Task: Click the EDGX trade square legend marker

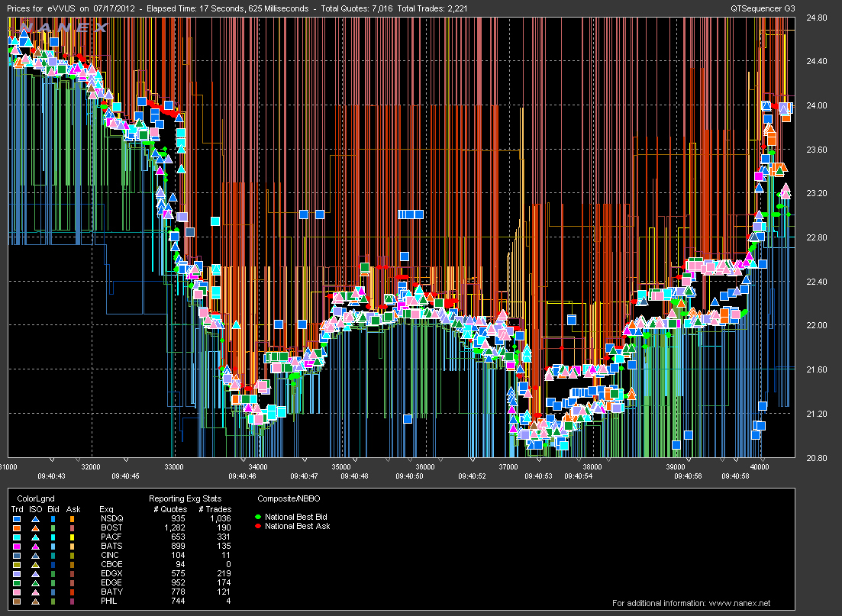Action: pos(17,574)
